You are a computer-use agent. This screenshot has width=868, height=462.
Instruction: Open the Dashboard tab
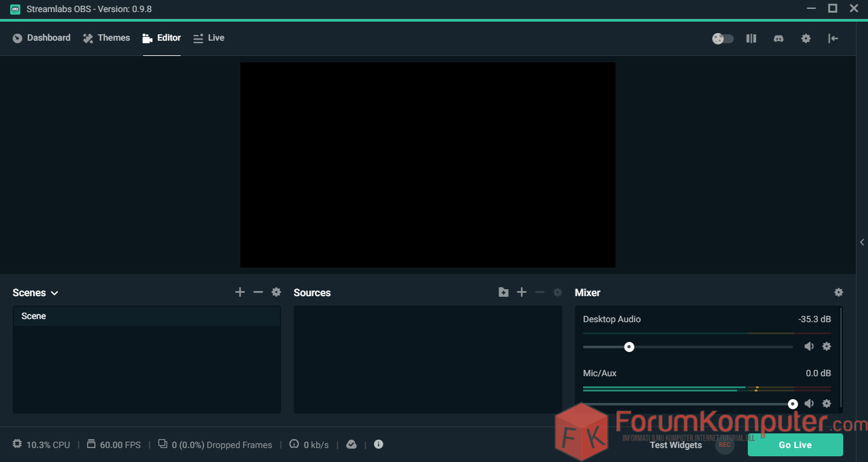click(x=41, y=38)
